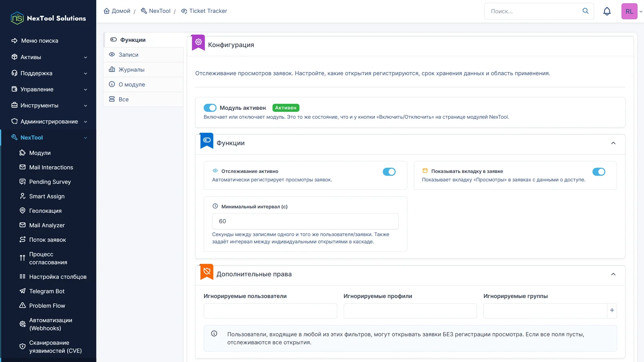Toggle the Модуль активен switch

[210, 108]
